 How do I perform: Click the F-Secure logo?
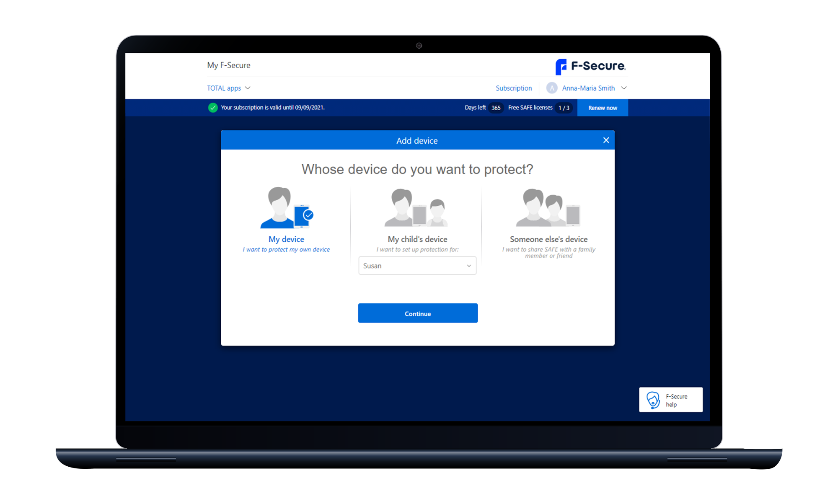(x=590, y=66)
